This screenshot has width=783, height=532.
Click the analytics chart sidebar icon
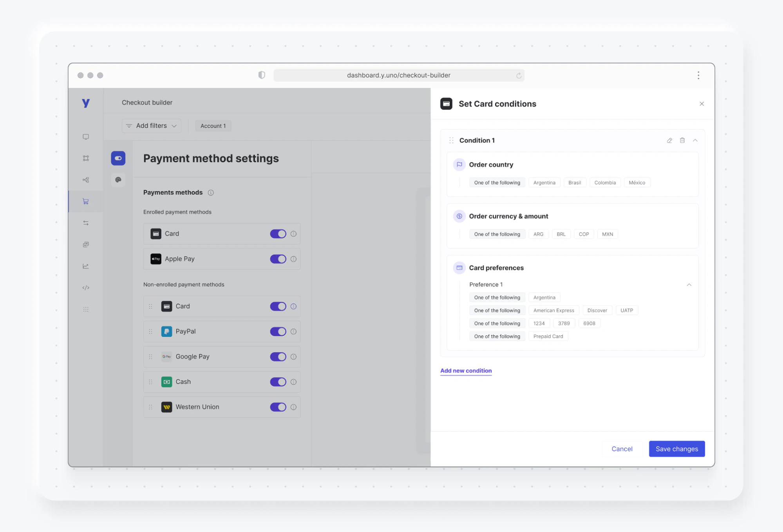[x=86, y=266]
